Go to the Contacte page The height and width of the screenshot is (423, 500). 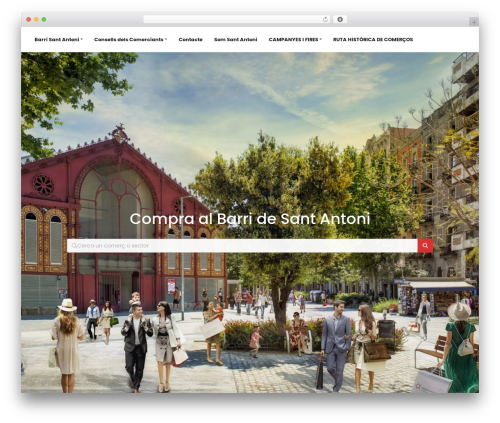click(190, 39)
